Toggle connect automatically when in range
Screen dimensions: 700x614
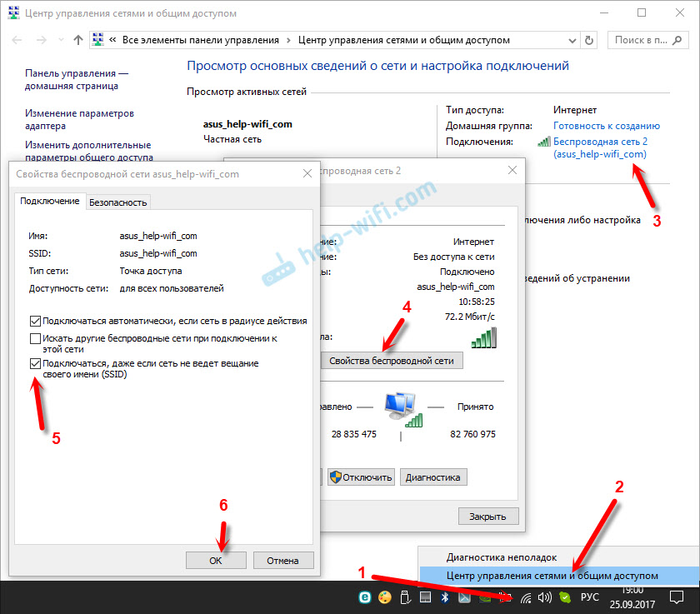[x=35, y=322]
